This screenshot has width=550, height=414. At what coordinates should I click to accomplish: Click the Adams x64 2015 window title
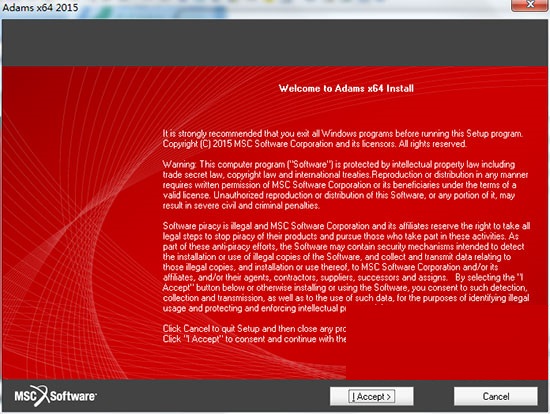coord(40,7)
